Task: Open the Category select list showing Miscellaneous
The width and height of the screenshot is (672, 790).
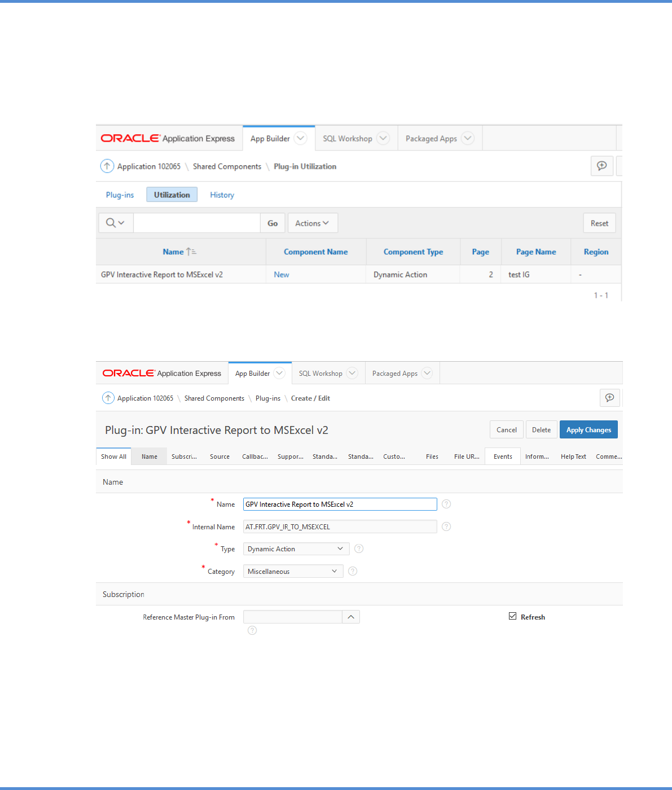Action: [293, 571]
